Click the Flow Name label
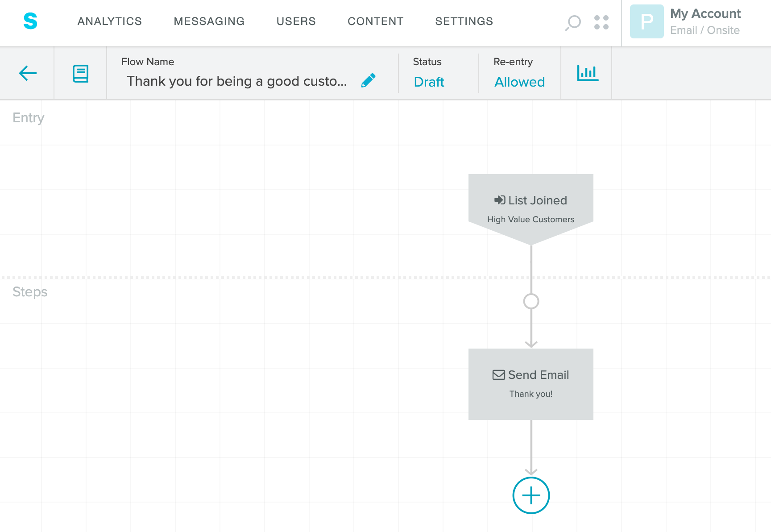771x532 pixels. [148, 62]
